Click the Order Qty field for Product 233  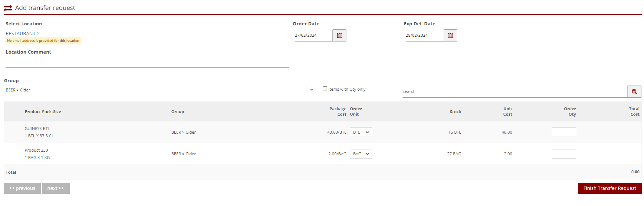click(564, 154)
